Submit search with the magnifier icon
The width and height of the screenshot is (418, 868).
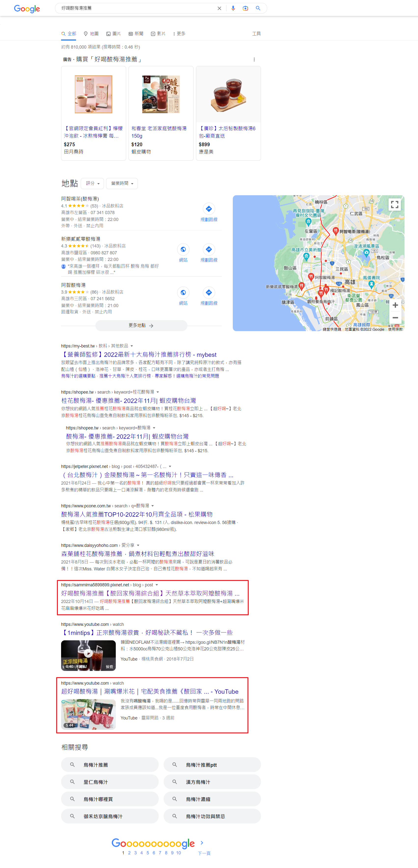tap(258, 8)
